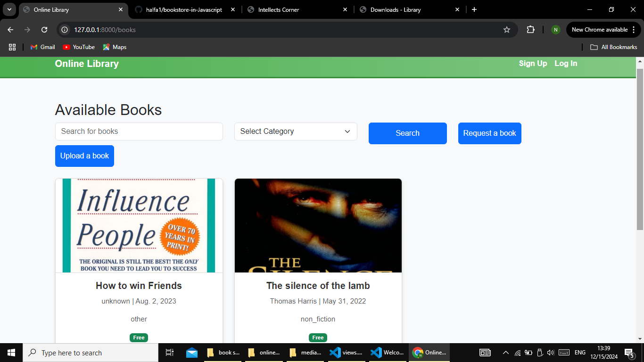This screenshot has height=362, width=644.
Task: Open the Chrome three-dot menu
Action: (x=634, y=30)
